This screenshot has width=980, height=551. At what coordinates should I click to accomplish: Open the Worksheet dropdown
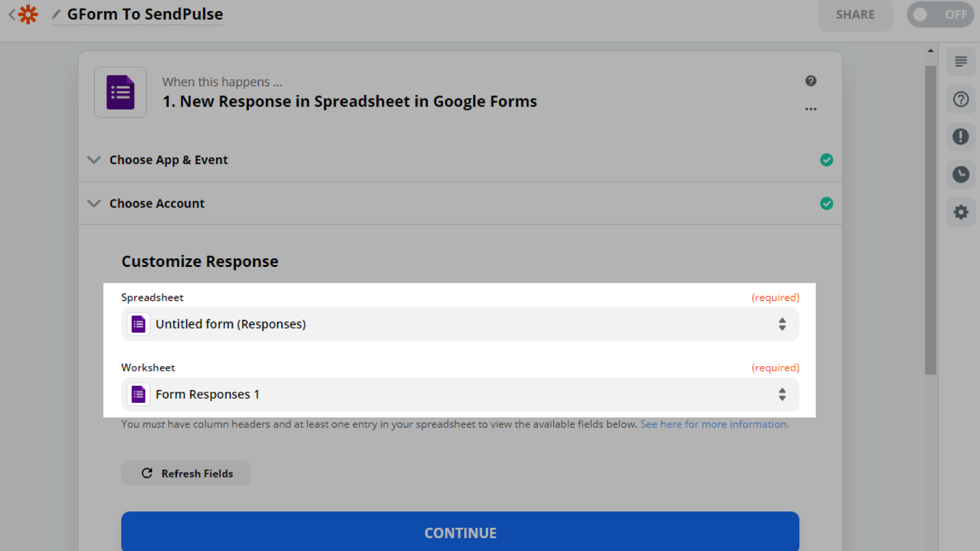(459, 394)
